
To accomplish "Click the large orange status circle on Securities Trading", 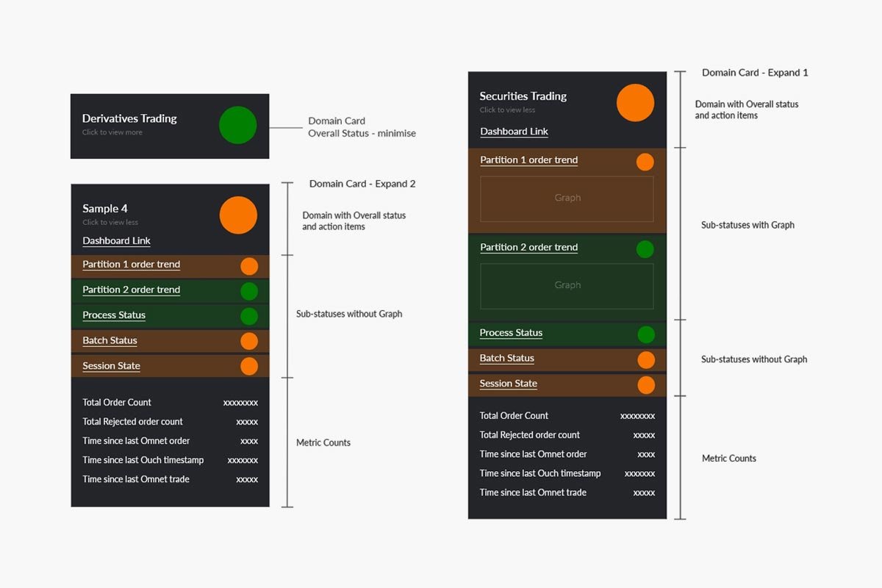I will tap(635, 103).
